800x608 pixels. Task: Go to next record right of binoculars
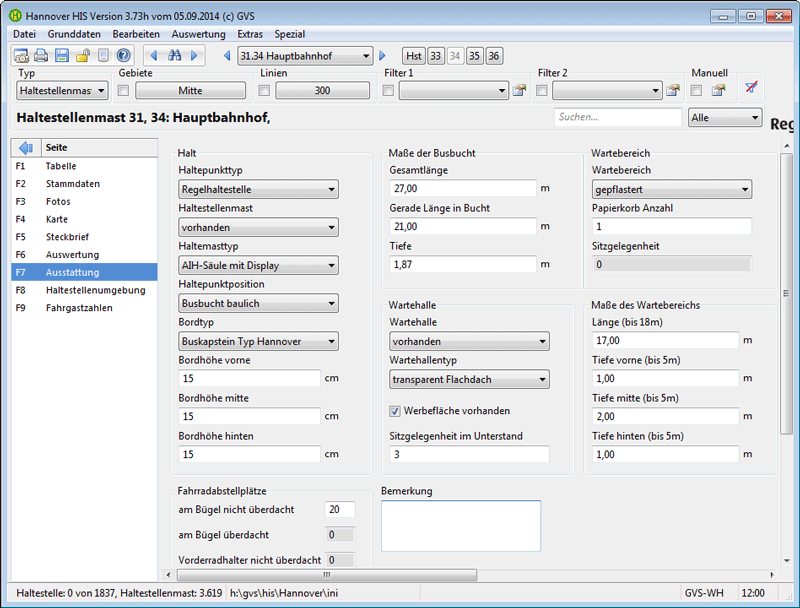(194, 56)
